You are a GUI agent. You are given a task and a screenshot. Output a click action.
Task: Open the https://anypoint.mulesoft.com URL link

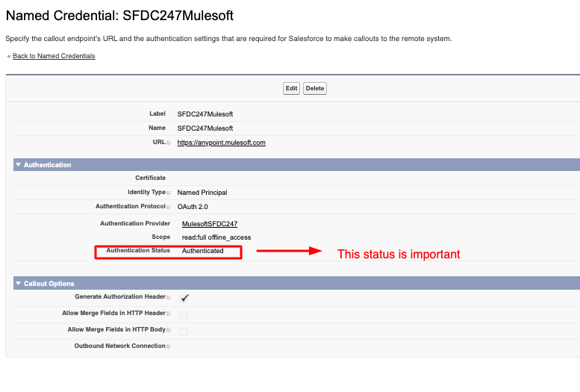(221, 143)
